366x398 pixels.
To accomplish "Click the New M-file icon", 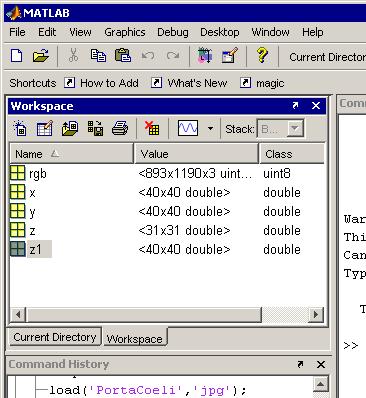I will point(17,56).
